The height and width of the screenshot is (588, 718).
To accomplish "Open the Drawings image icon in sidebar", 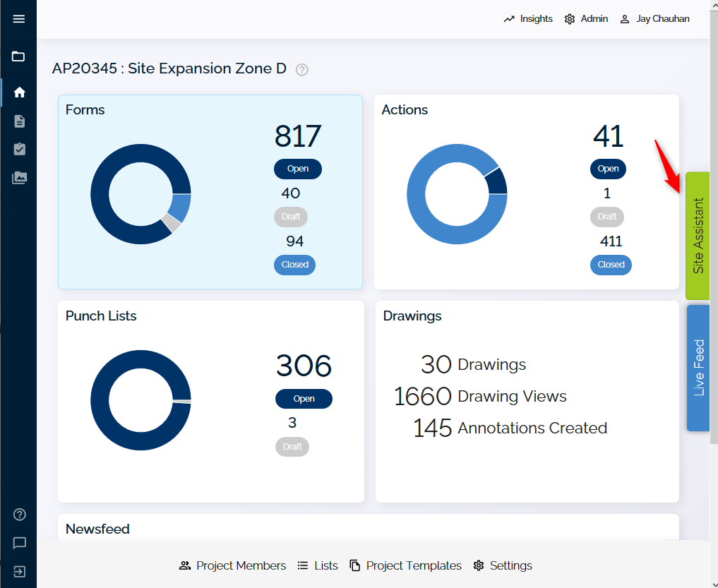I will coord(19,178).
